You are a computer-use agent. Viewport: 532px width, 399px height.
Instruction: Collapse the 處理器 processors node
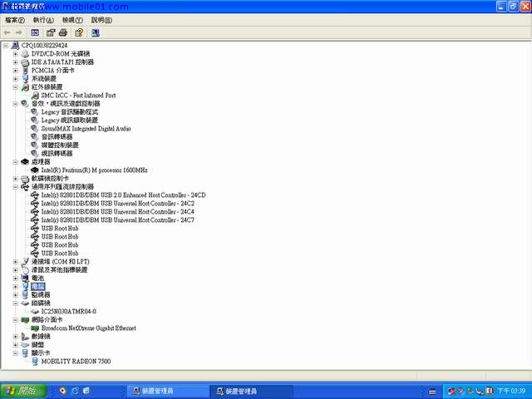point(15,162)
